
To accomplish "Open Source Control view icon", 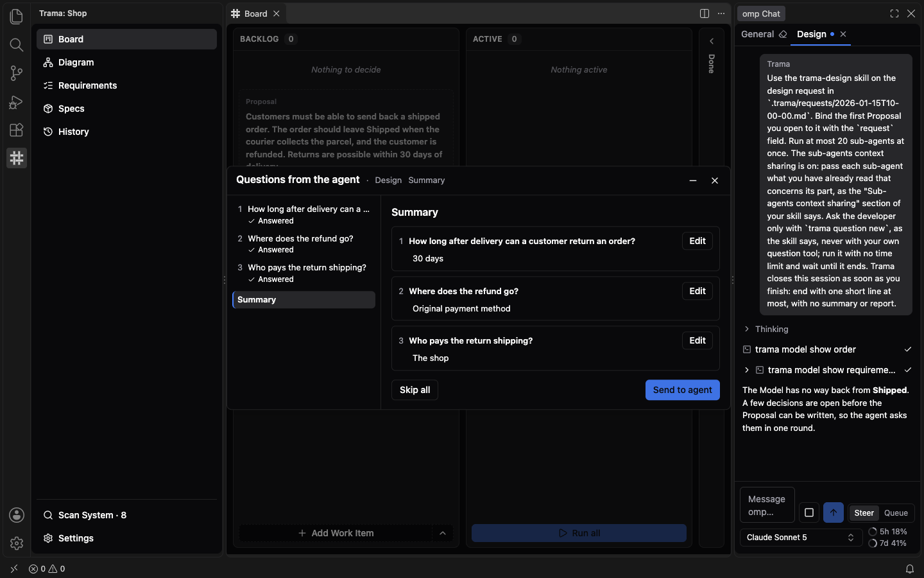I will pyautogui.click(x=17, y=73).
